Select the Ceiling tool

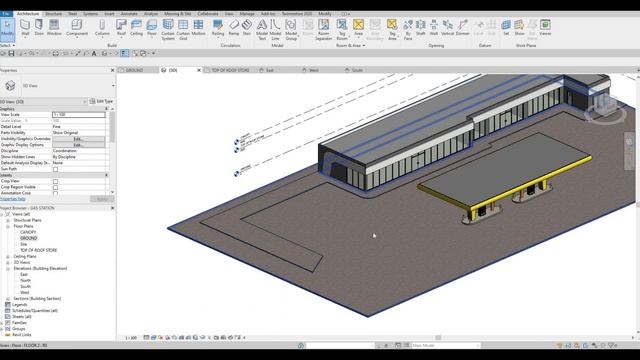(x=136, y=27)
